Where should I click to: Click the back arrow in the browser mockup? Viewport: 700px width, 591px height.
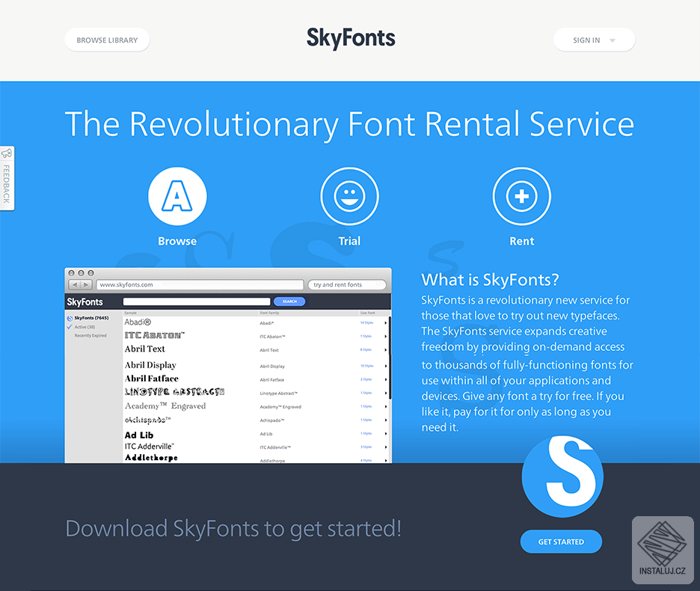tap(76, 284)
